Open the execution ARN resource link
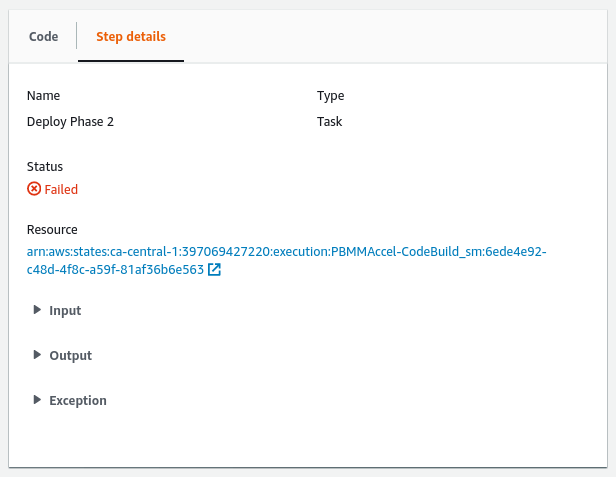Screen dimensions: 616x477 point(287,252)
